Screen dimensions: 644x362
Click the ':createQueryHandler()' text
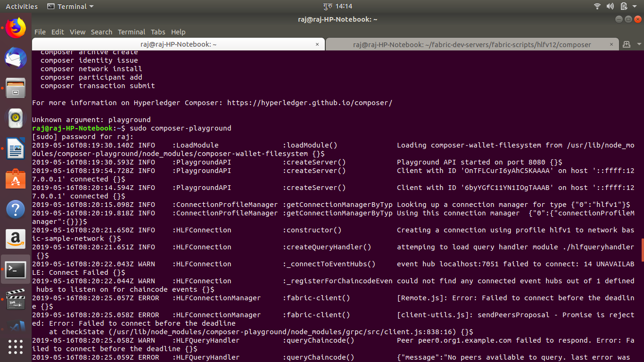point(327,247)
